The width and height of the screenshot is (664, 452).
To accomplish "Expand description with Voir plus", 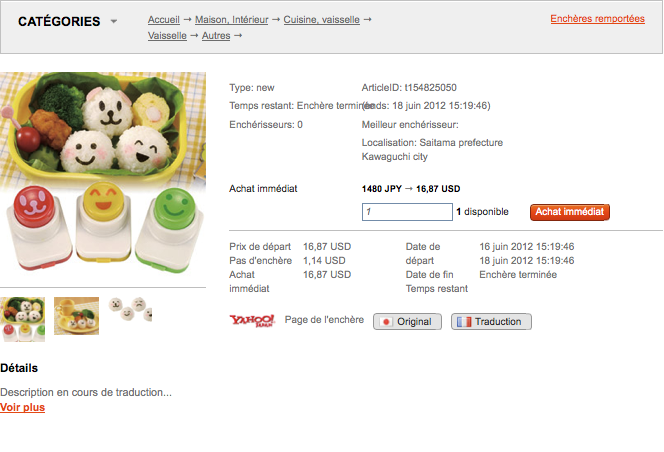I will [22, 407].
